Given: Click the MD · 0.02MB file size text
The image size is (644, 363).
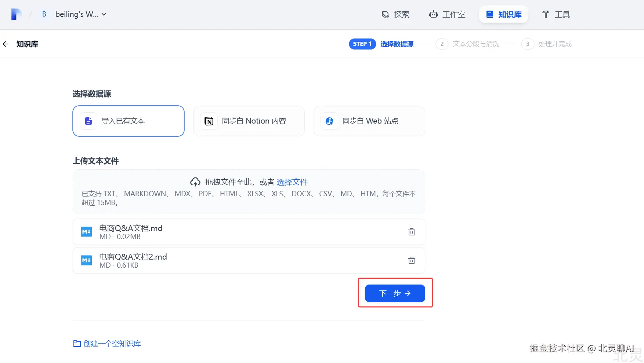Looking at the screenshot, I should pyautogui.click(x=120, y=237).
